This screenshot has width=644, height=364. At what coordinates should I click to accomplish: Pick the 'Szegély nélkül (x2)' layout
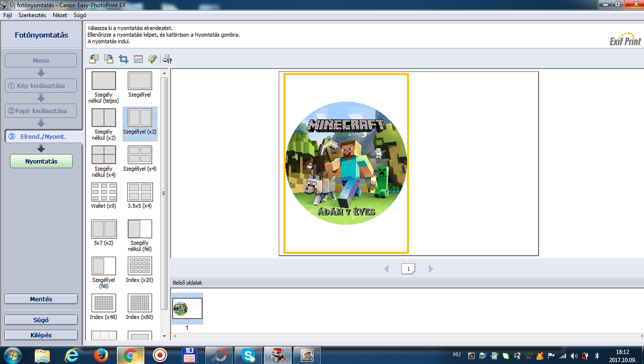(x=104, y=124)
